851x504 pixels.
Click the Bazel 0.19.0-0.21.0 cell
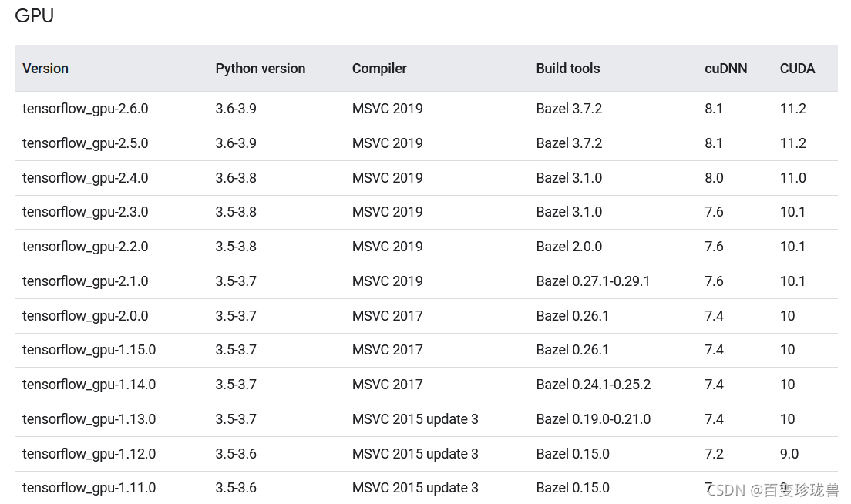pos(594,419)
